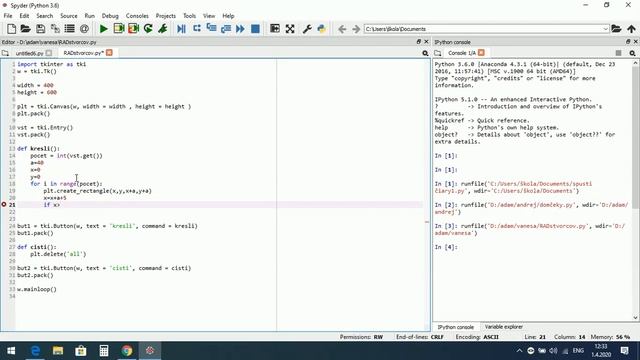This screenshot has height=360, width=640.
Task: Run file with green play button
Action: [104, 29]
